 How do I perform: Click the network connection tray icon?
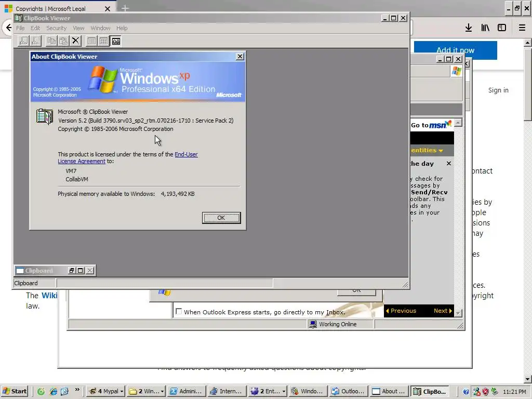477,392
